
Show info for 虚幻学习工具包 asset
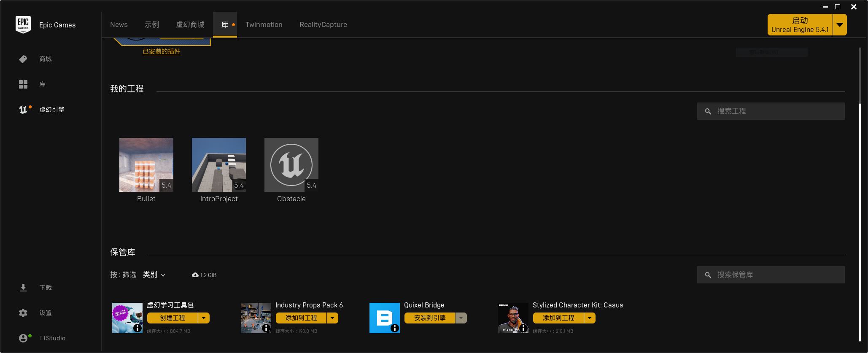click(x=137, y=328)
